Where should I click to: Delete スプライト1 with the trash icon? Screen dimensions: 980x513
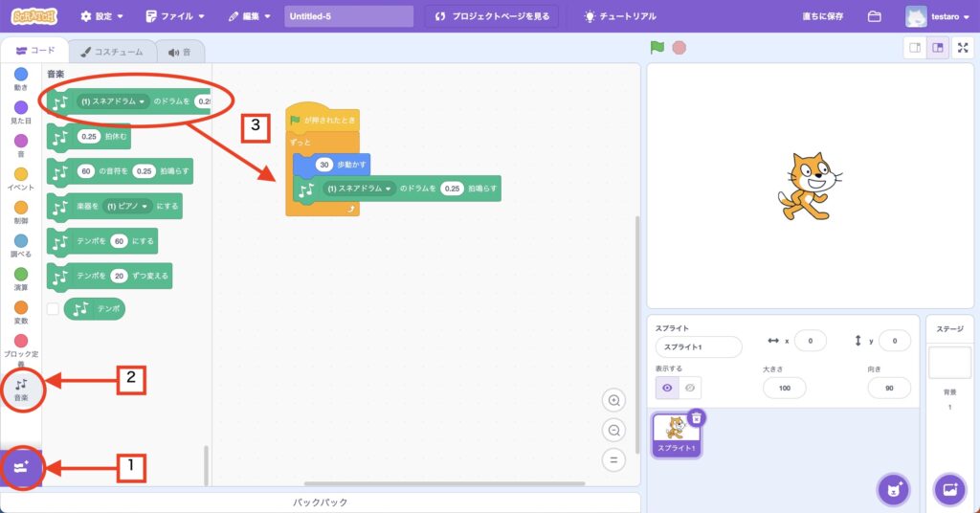(x=697, y=418)
